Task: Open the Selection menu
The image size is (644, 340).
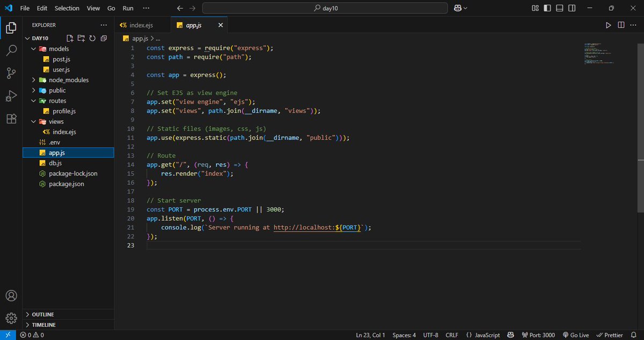Action: 67,8
